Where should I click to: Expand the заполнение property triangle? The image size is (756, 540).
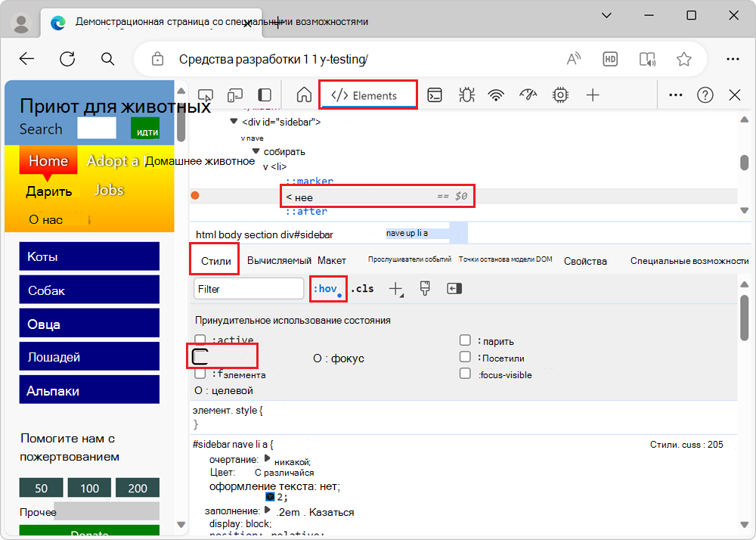click(x=267, y=510)
